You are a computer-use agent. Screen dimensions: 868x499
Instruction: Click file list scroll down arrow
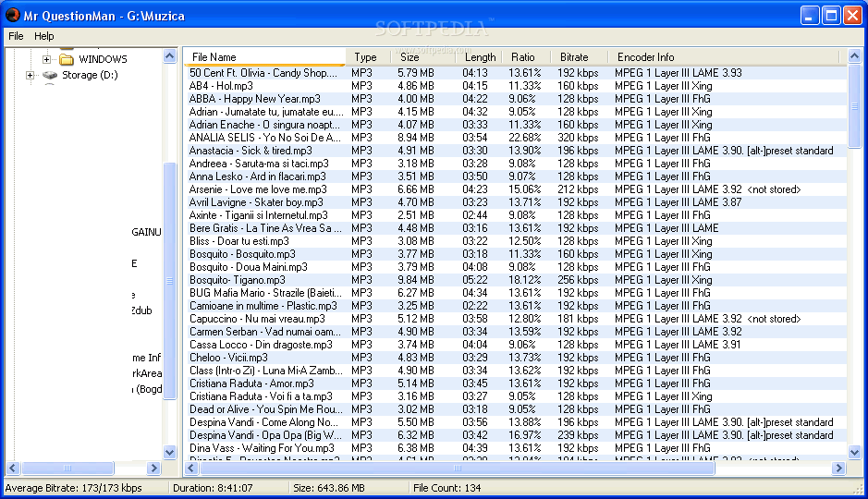pyautogui.click(x=854, y=452)
